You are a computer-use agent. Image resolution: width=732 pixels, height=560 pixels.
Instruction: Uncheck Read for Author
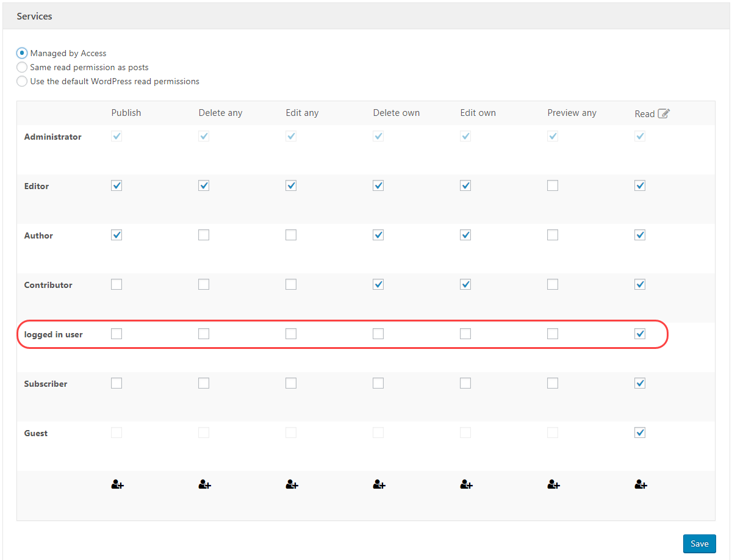(640, 235)
